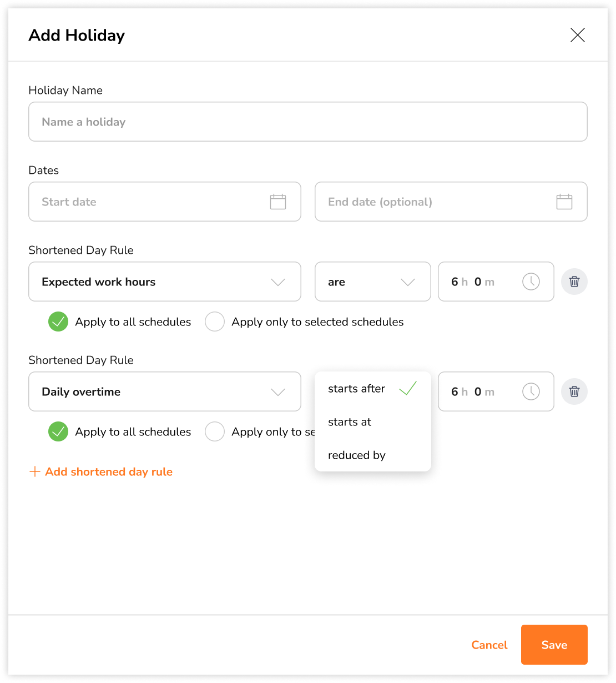Delete the Expected work hours rule via trash icon
Viewport: 616px width, 683px height.
pyautogui.click(x=574, y=282)
